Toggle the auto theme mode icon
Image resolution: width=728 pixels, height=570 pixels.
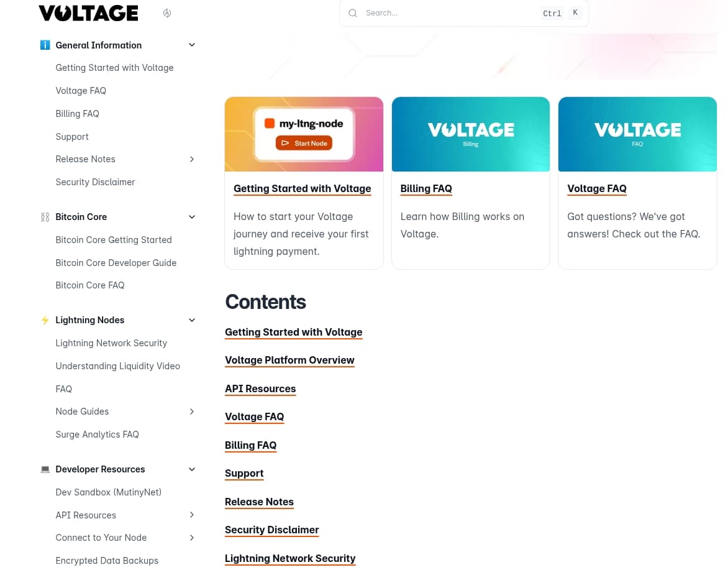point(167,13)
